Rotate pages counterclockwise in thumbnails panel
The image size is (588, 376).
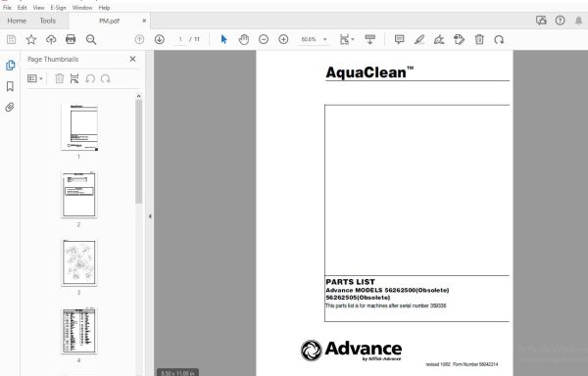click(x=90, y=78)
